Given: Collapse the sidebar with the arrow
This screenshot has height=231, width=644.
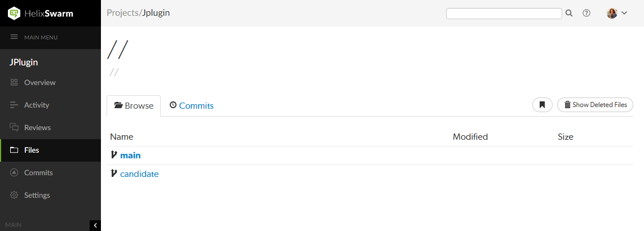Looking at the screenshot, I should pyautogui.click(x=95, y=225).
